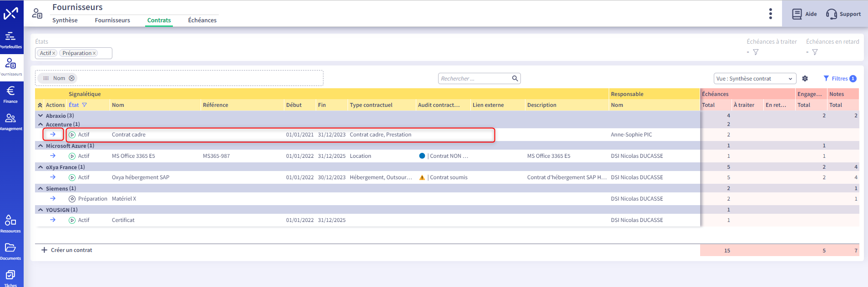Open the MS Office 3365 E5 row arrow
This screenshot has width=868, height=287.
click(x=53, y=156)
